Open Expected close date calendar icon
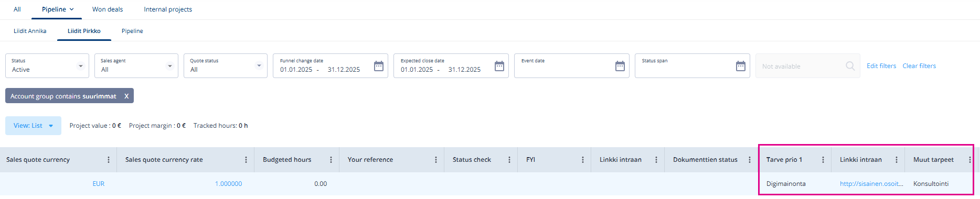The image size is (980, 199). pyautogui.click(x=499, y=66)
